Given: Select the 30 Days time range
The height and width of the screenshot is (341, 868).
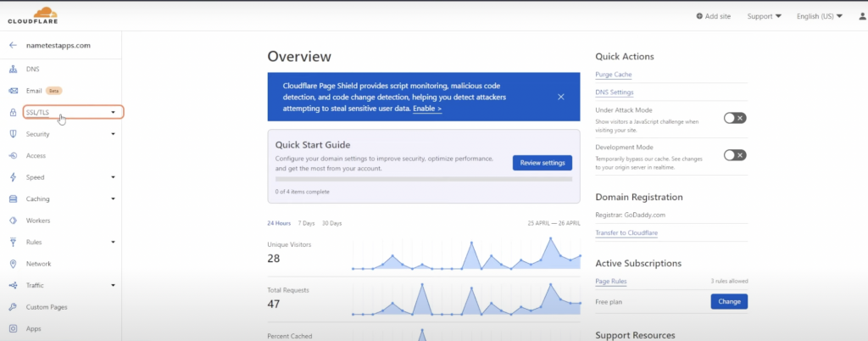Looking at the screenshot, I should pyautogui.click(x=331, y=223).
